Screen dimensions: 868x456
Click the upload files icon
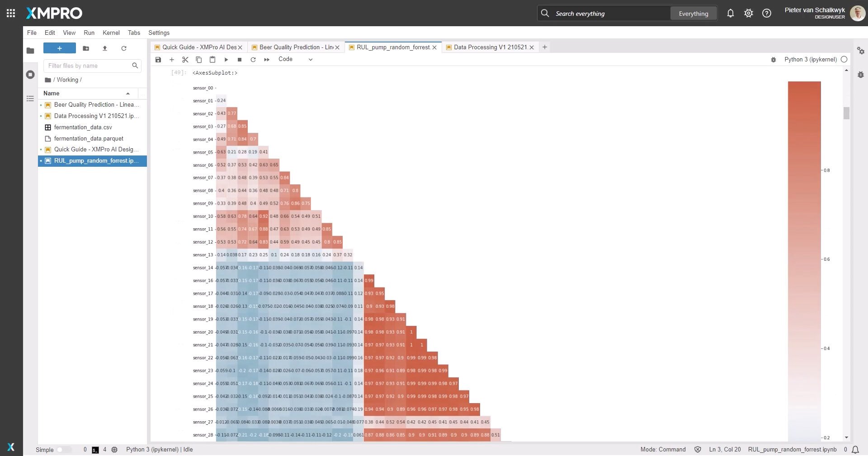(105, 48)
